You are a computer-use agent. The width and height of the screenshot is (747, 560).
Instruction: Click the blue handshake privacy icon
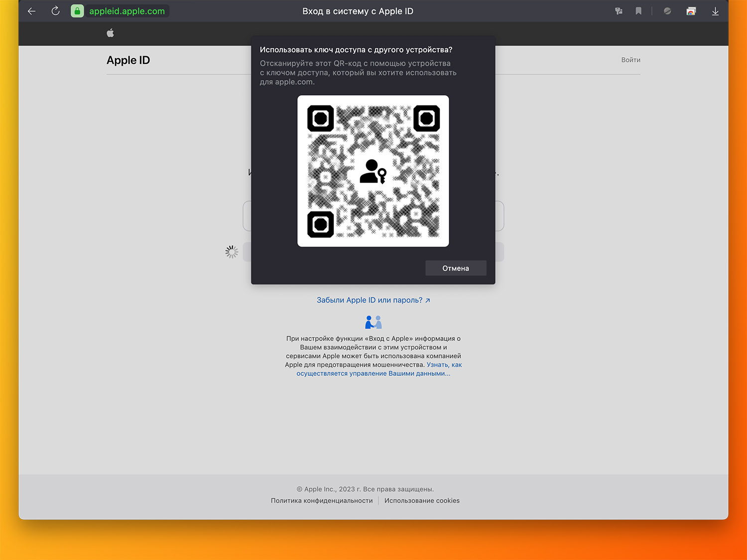tap(373, 322)
